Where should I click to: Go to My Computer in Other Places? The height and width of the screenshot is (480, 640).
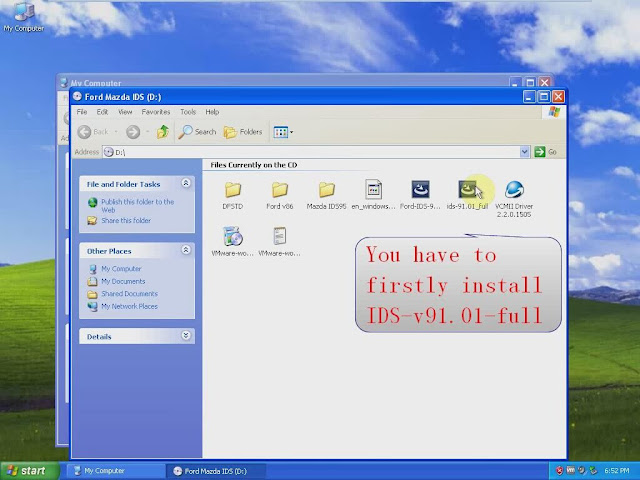(x=121, y=269)
